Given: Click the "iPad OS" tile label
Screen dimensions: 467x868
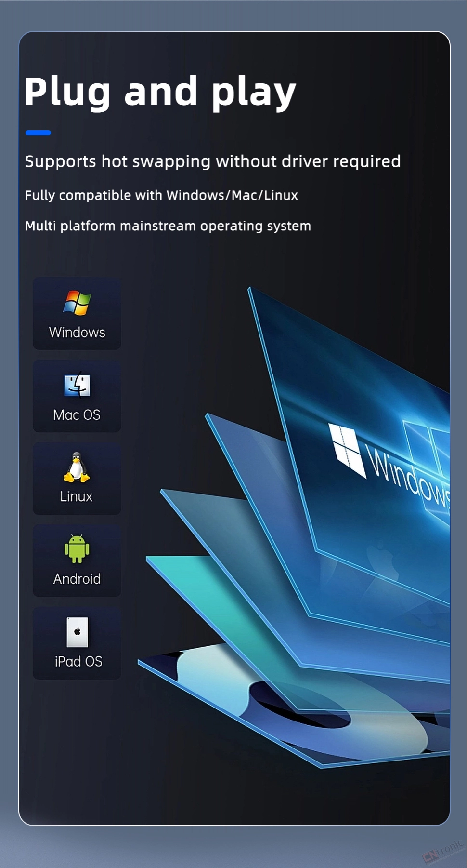Looking at the screenshot, I should pyautogui.click(x=78, y=661).
